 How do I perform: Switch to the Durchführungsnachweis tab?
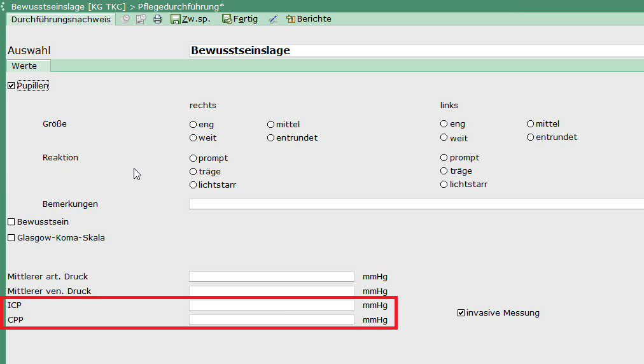pyautogui.click(x=61, y=19)
